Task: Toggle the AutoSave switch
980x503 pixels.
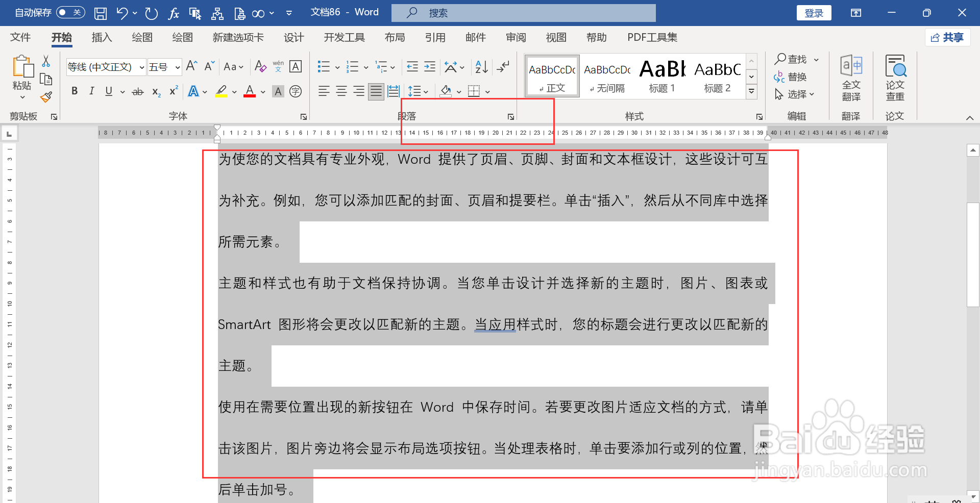Action: coord(70,12)
